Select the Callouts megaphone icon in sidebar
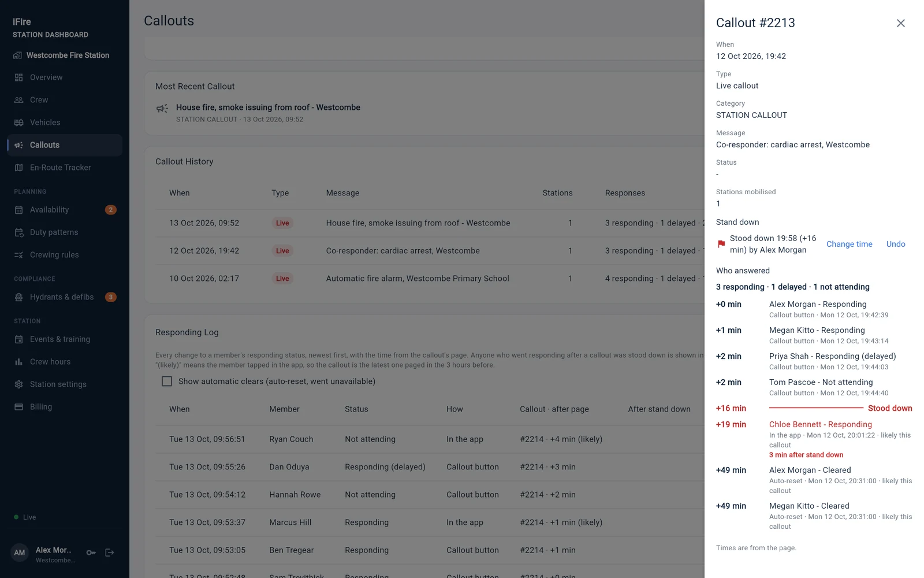Screen dimensions: 924x578 coord(18,145)
